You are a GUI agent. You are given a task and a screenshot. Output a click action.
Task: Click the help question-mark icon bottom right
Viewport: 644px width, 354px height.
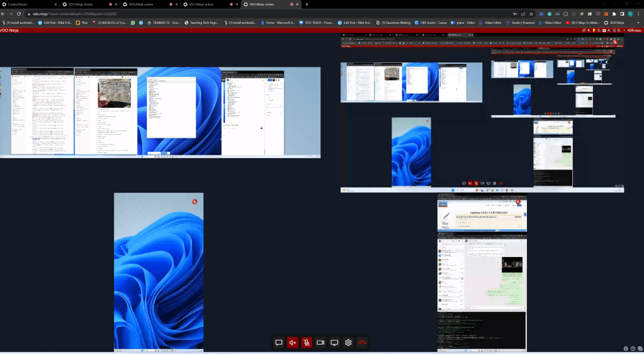point(631,349)
